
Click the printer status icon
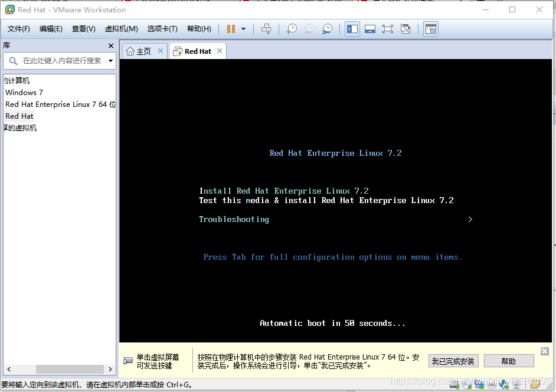coord(492,384)
